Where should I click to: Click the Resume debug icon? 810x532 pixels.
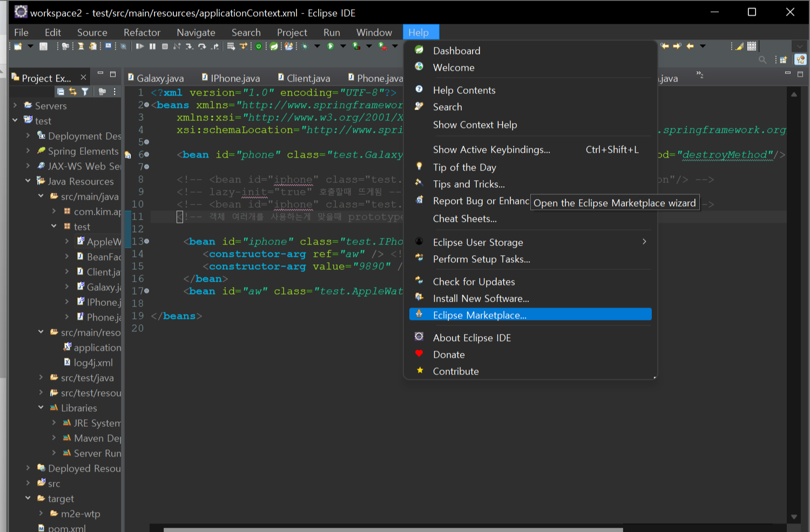(x=140, y=46)
